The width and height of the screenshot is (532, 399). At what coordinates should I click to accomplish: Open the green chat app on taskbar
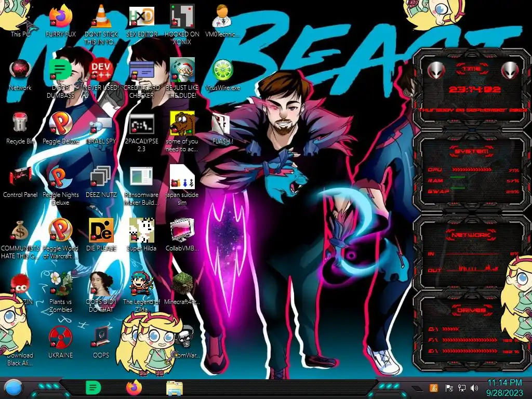point(94,388)
